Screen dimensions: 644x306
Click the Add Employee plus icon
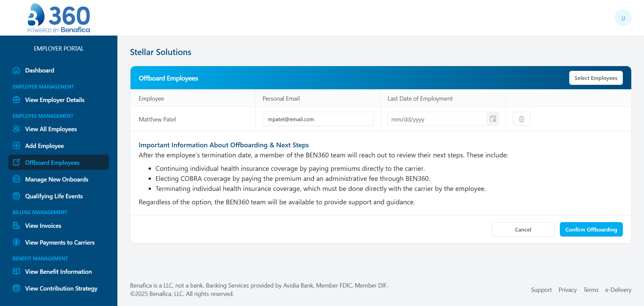[16, 146]
